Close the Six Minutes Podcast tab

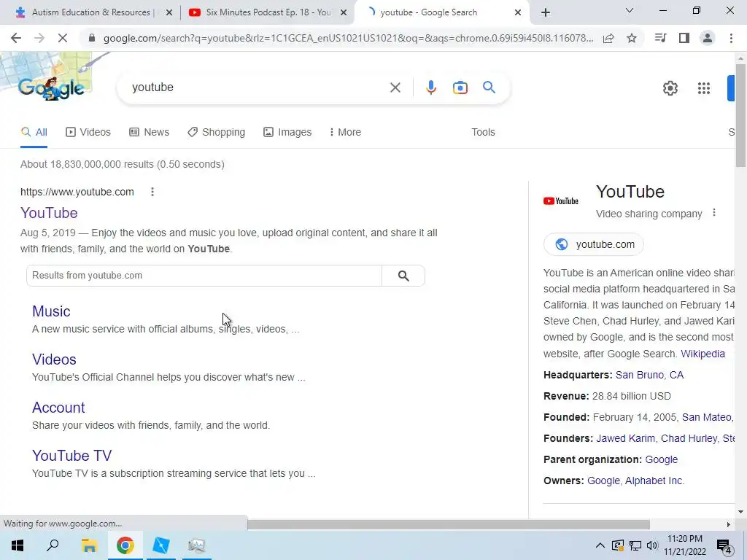coord(344,12)
